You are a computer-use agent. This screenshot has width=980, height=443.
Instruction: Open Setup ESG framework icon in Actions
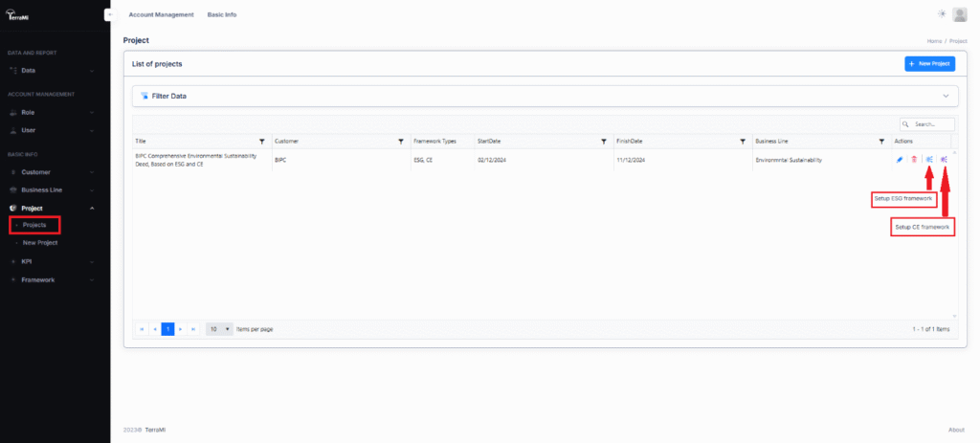[928, 160]
